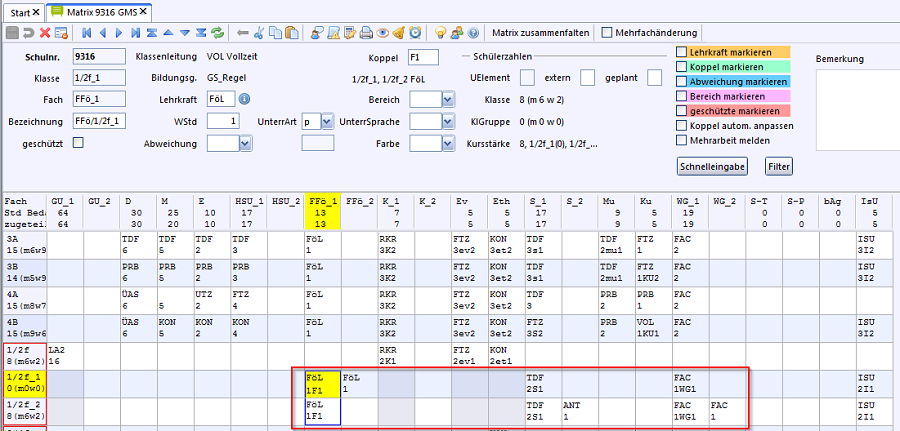Open the UnterrArt dropdown
900x431 pixels.
pyautogui.click(x=327, y=122)
